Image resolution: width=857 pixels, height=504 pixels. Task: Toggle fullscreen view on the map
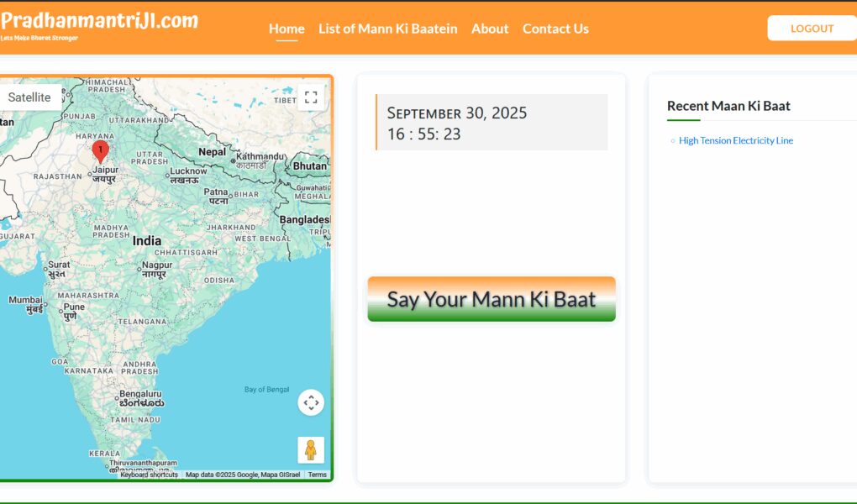(x=311, y=97)
